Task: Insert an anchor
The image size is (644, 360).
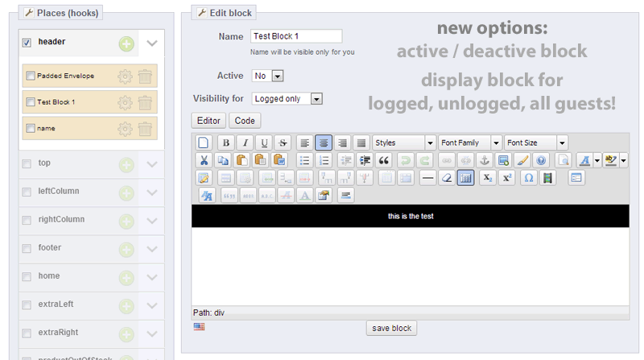Action: [484, 160]
